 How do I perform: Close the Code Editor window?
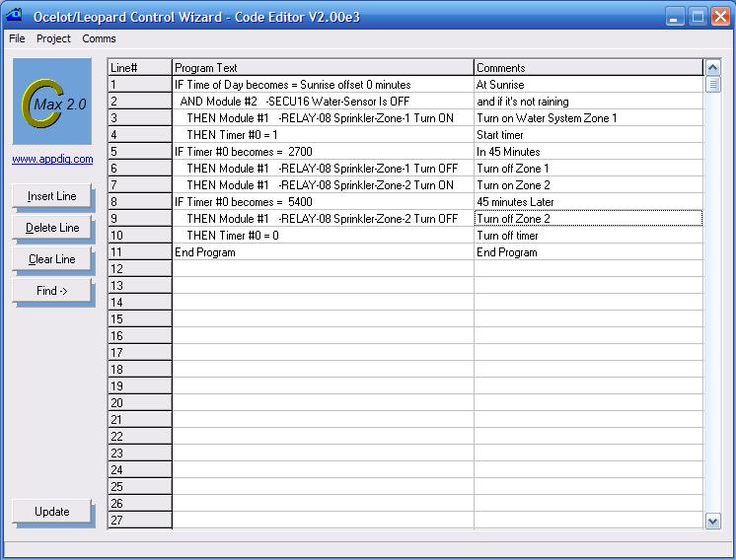(720, 17)
